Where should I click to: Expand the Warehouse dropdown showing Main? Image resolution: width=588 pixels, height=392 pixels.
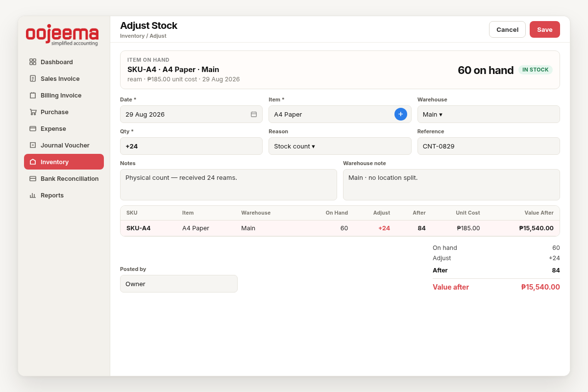tap(489, 114)
